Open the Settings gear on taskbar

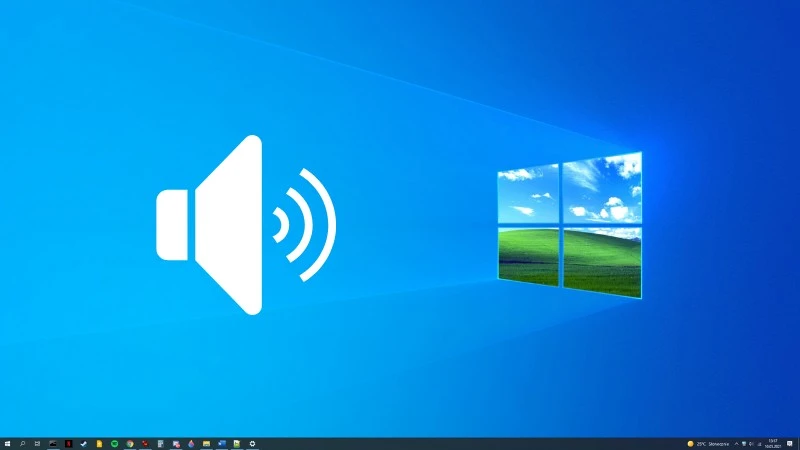tap(252, 444)
